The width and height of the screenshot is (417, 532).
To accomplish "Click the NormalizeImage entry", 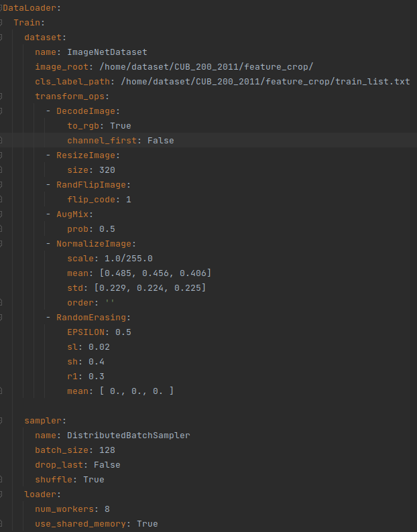I will click(x=94, y=244).
